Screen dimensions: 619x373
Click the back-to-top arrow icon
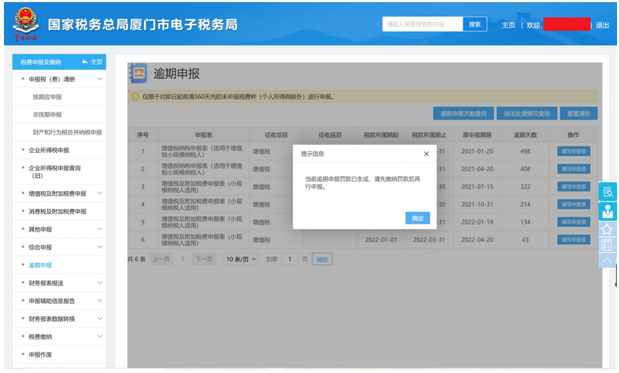click(x=607, y=260)
